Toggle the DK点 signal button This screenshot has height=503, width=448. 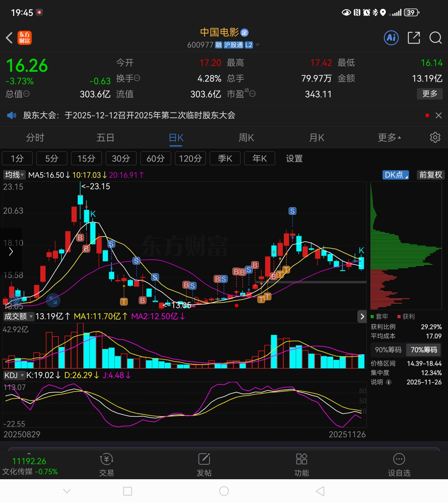[396, 175]
